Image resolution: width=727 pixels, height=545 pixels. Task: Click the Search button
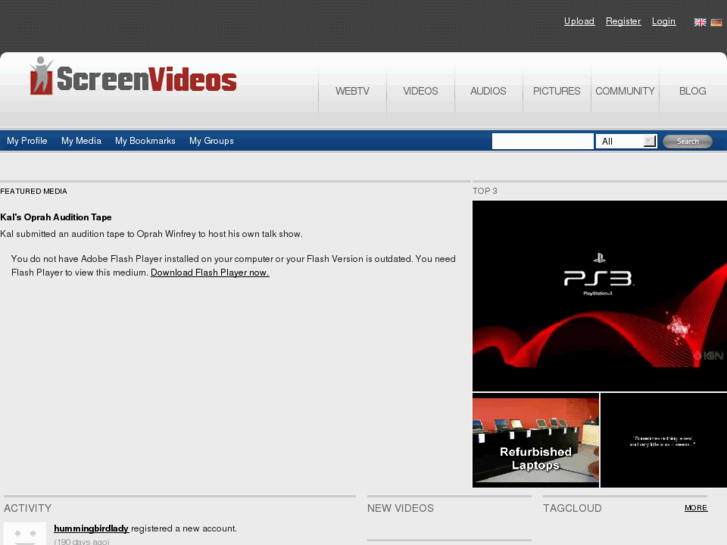[687, 141]
